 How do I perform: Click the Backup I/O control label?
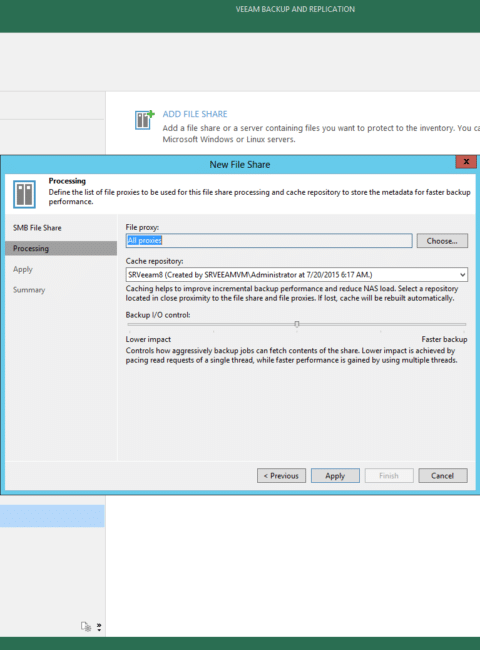click(158, 315)
